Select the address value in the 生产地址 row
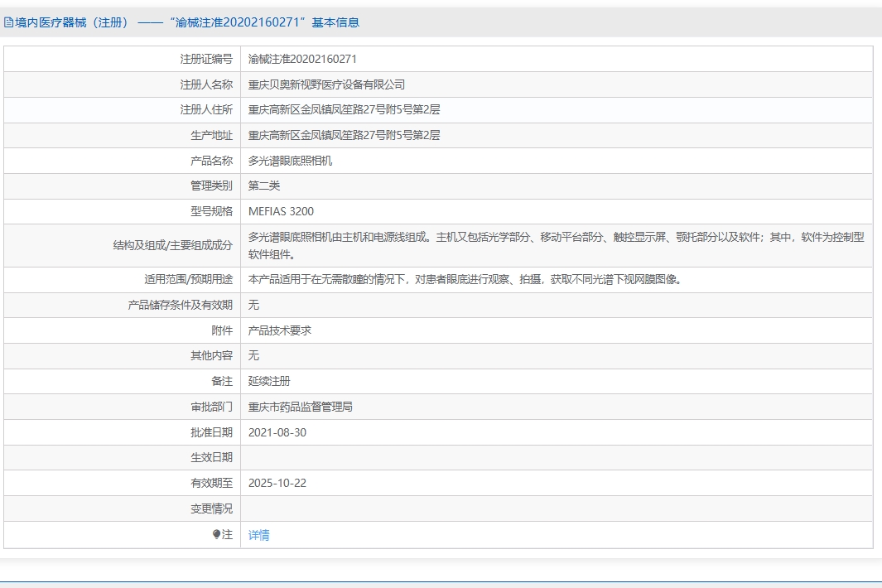882x588 pixels. point(345,135)
